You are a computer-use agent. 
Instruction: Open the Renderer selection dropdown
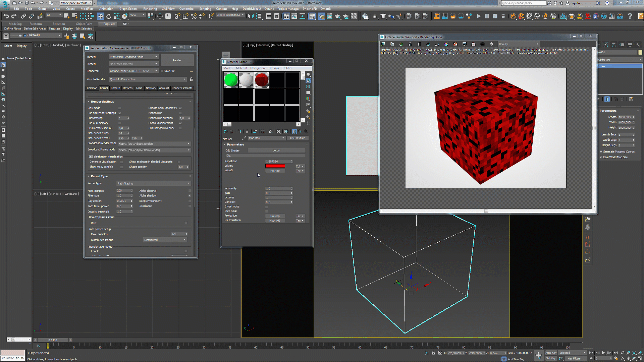tap(133, 71)
